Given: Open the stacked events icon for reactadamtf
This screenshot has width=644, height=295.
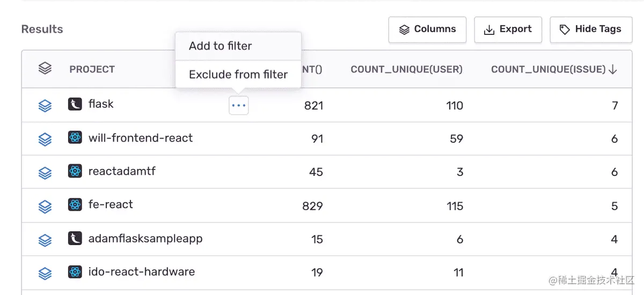Looking at the screenshot, I should coord(45,173).
